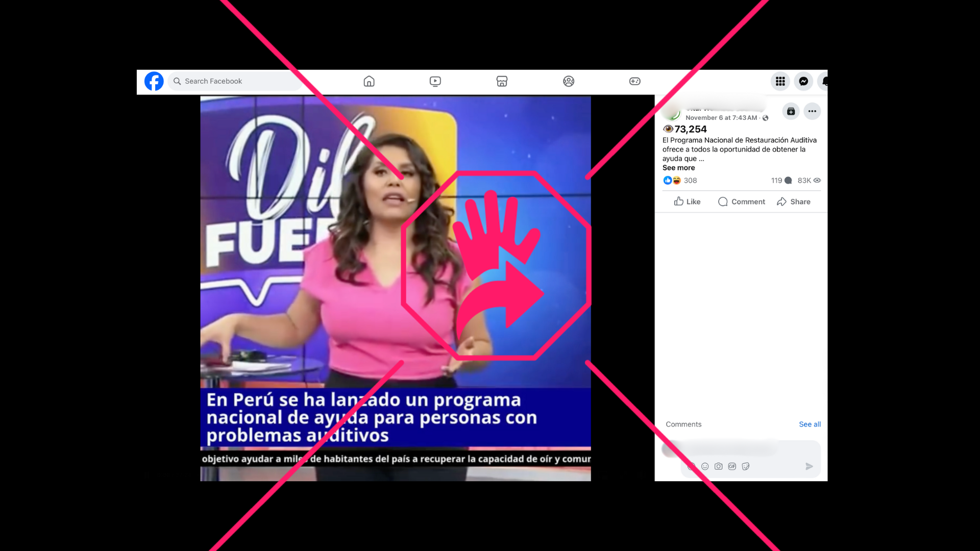Viewport: 980px width, 551px height.
Task: Switch to the Marketplace tab
Action: [502, 81]
